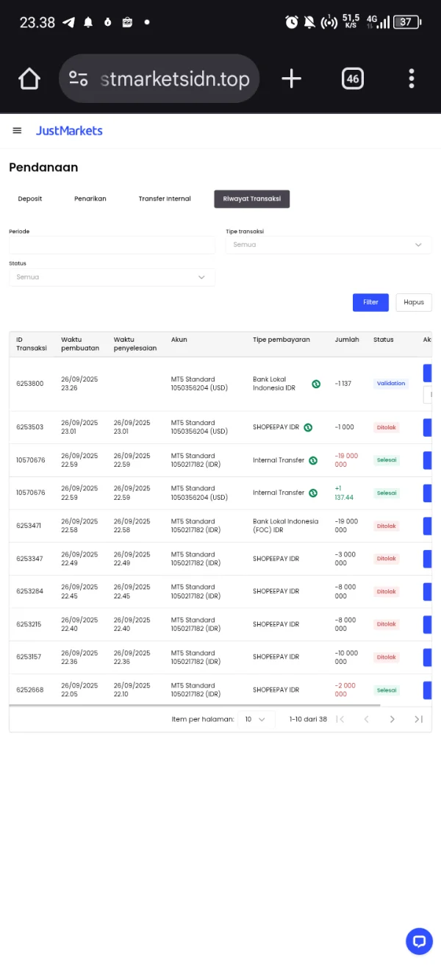
Task: Switch to the Penarikan tab
Action: (x=90, y=198)
